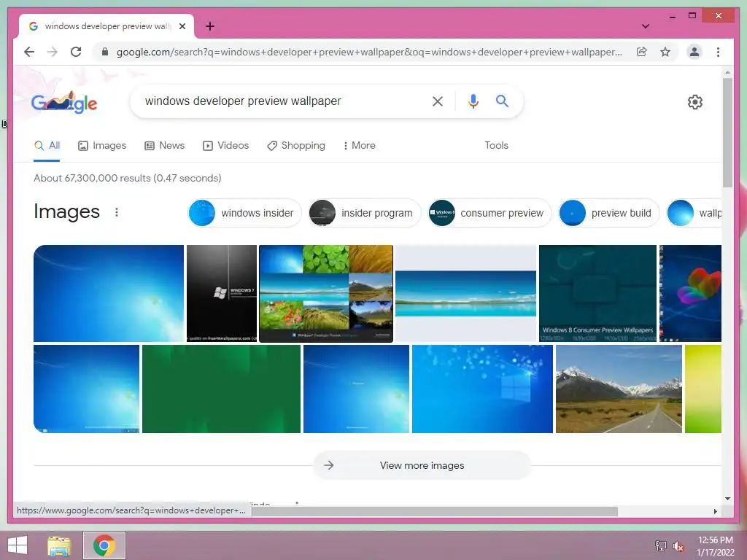Screen dimensions: 747x560
Task: Open the taskbar clock and date
Action: coord(716,546)
